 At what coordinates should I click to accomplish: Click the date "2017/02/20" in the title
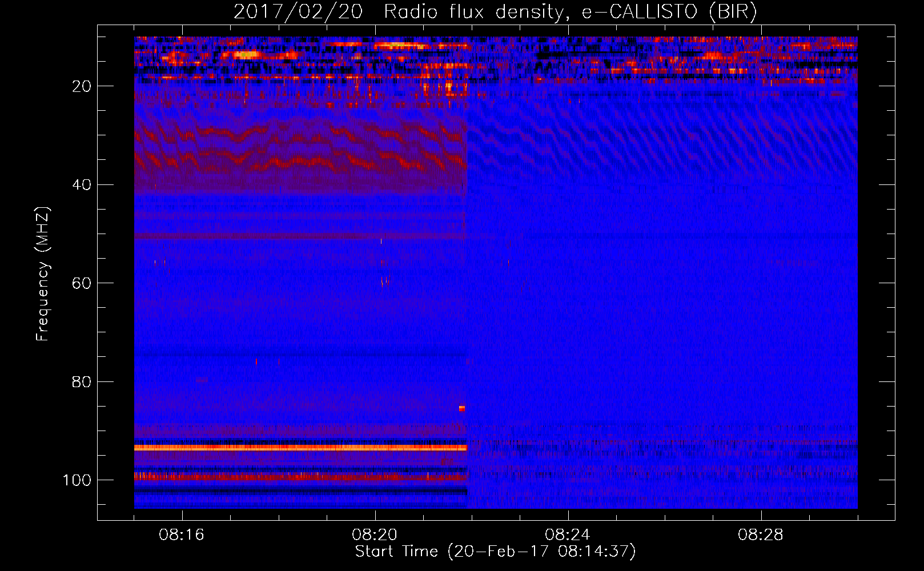tap(298, 12)
